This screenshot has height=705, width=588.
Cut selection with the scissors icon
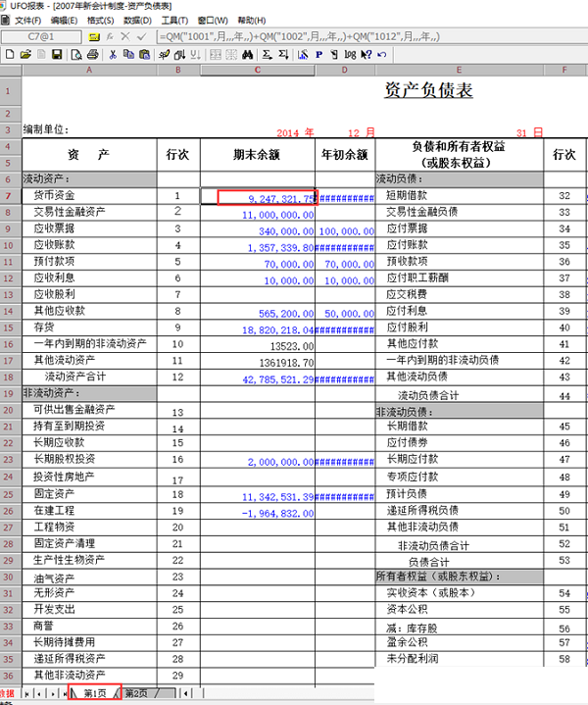coord(113,54)
